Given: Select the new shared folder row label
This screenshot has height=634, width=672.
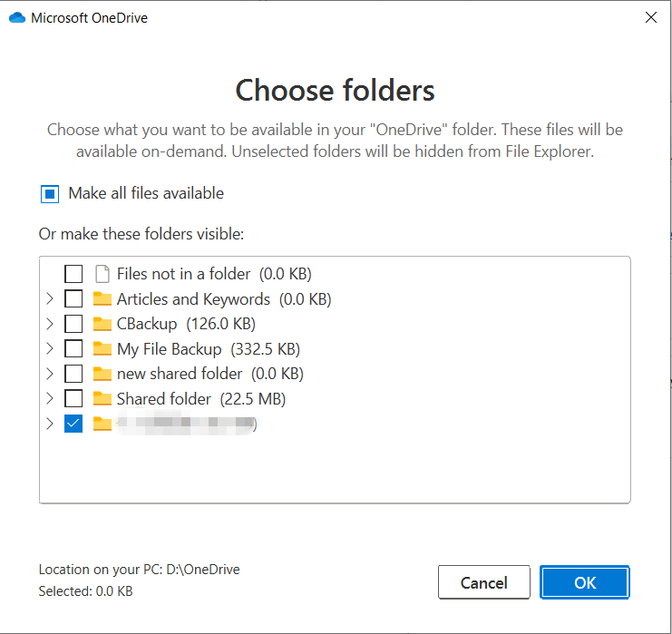Looking at the screenshot, I should click(180, 374).
